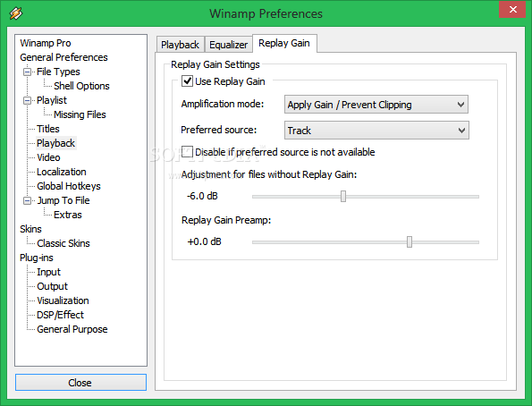Close the Winamp Preferences window with X
532x406 pixels.
512,10
